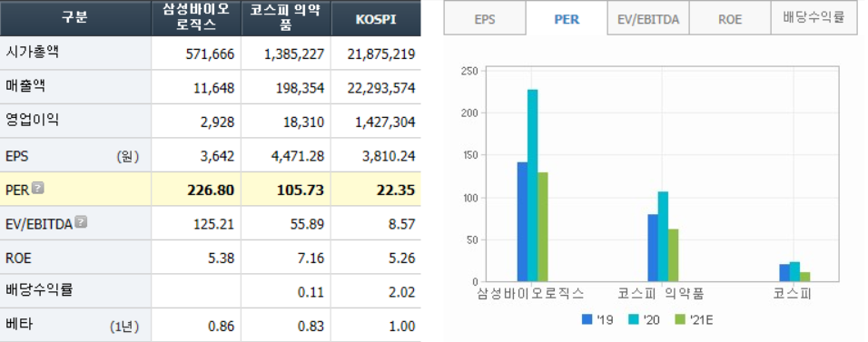Click the ROE value 7.16
The height and width of the screenshot is (342, 868).
pos(312,259)
